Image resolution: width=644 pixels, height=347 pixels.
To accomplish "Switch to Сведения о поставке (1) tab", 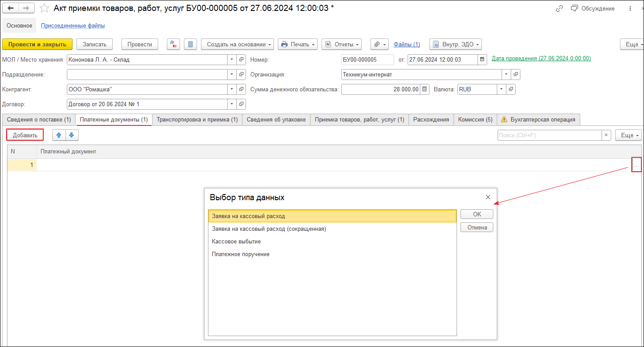I will pyautogui.click(x=38, y=119).
